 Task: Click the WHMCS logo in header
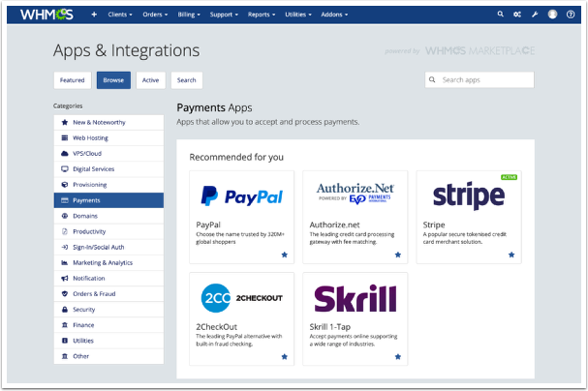(46, 15)
